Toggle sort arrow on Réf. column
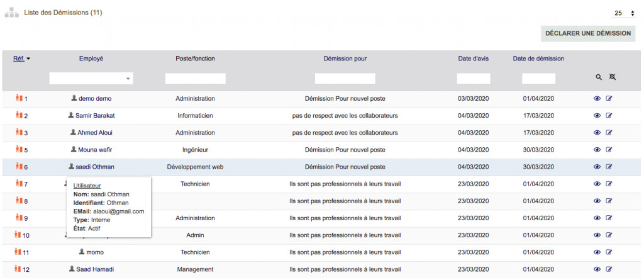This screenshot has width=644, height=280. 28,59
